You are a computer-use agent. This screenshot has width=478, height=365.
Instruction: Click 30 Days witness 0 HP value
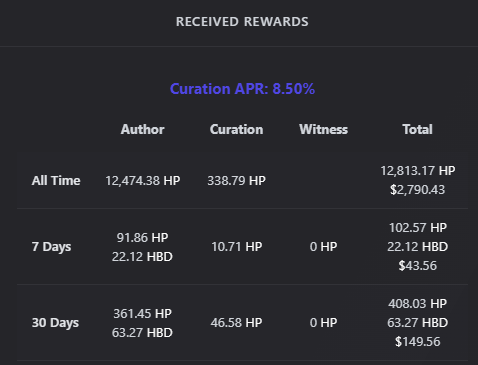click(323, 323)
